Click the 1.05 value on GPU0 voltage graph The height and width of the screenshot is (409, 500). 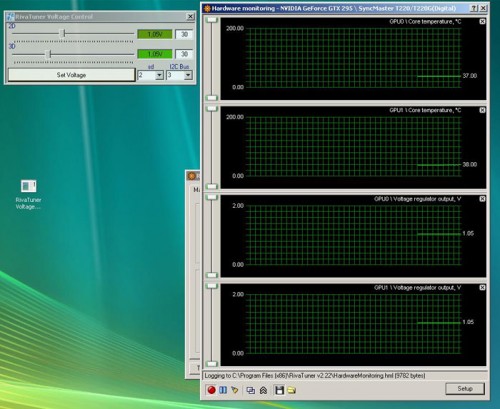(468, 233)
